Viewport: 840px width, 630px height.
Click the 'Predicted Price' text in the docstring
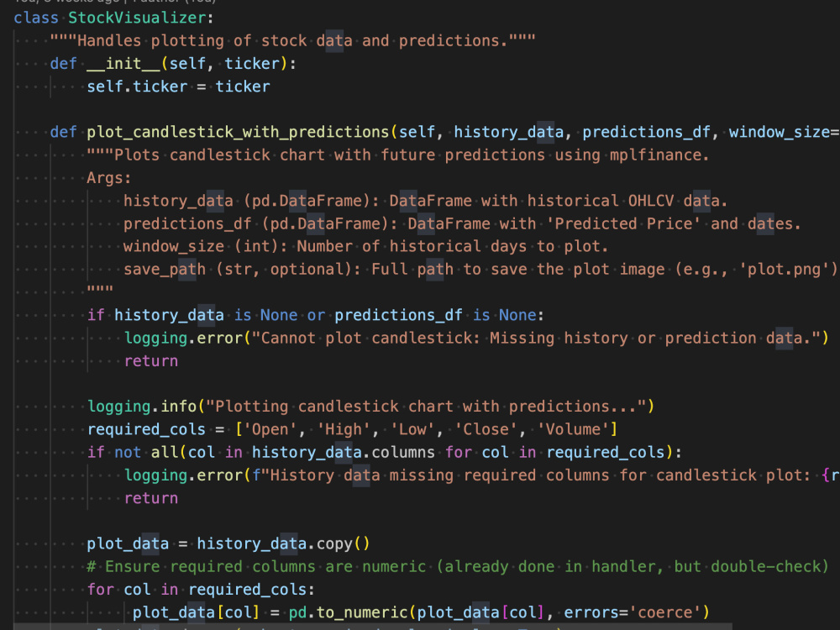623,224
